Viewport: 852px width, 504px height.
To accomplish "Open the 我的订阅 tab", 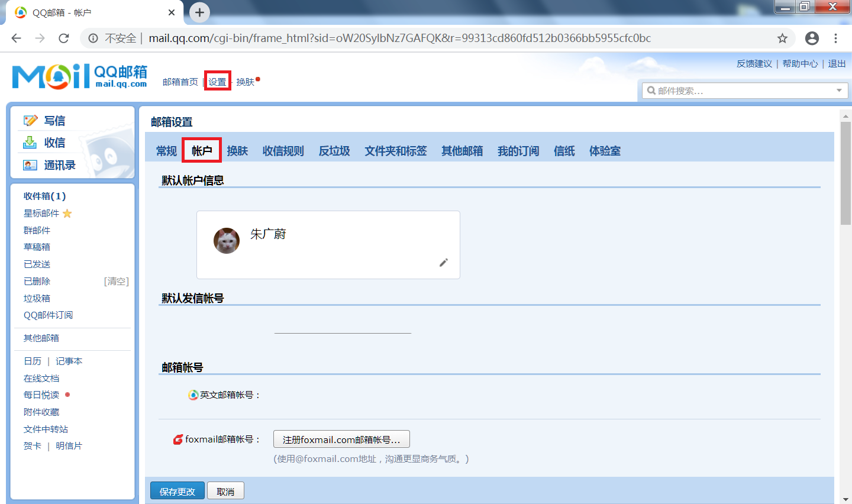I will point(518,151).
